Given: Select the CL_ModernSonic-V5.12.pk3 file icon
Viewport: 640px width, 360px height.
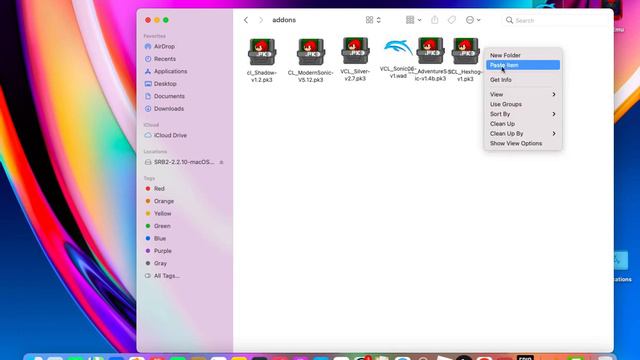Looking at the screenshot, I should click(x=311, y=52).
